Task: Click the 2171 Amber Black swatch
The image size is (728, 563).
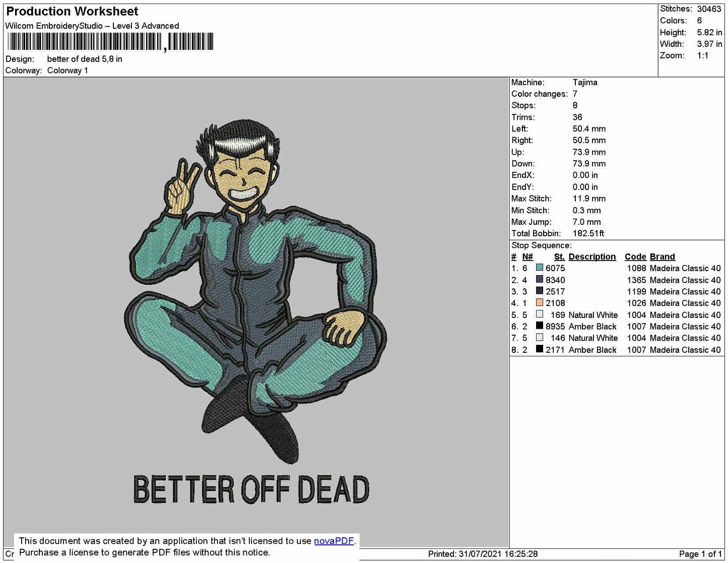Action: tap(540, 349)
